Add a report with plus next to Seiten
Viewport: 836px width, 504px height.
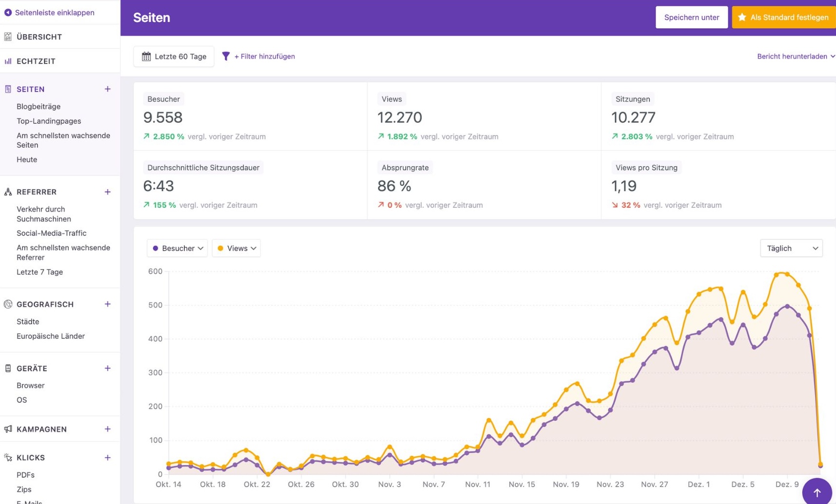coord(107,89)
